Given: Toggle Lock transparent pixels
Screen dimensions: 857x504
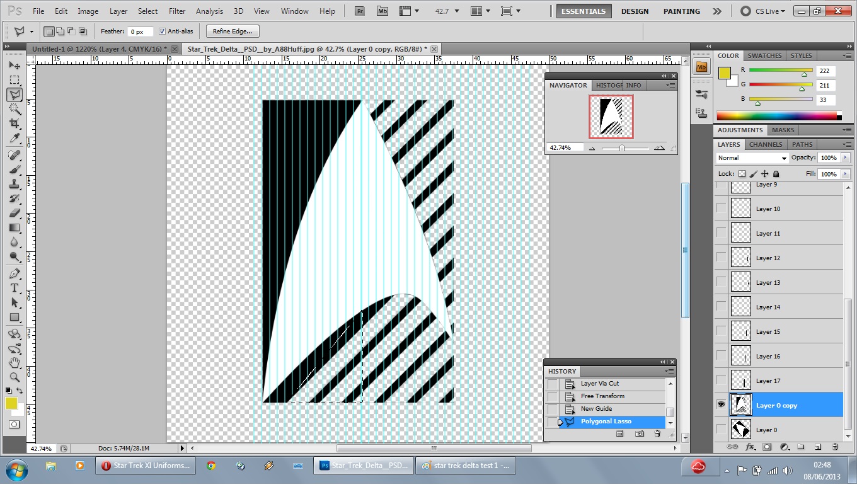Looking at the screenshot, I should tap(742, 174).
